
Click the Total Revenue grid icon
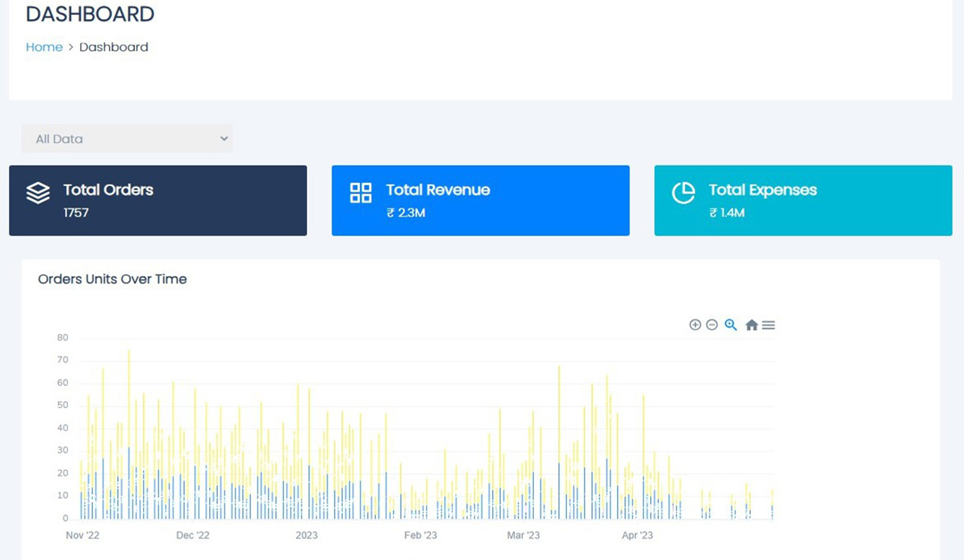click(360, 193)
